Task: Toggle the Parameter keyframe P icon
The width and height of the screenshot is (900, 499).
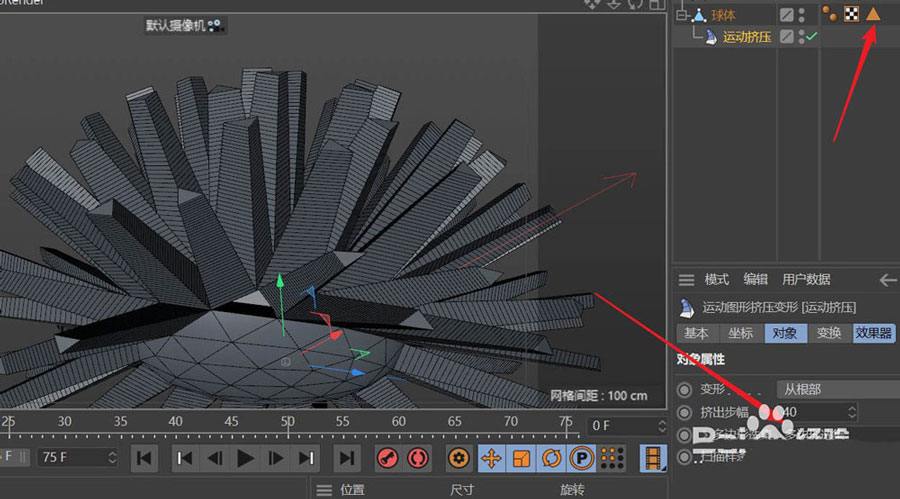Action: coord(581,458)
